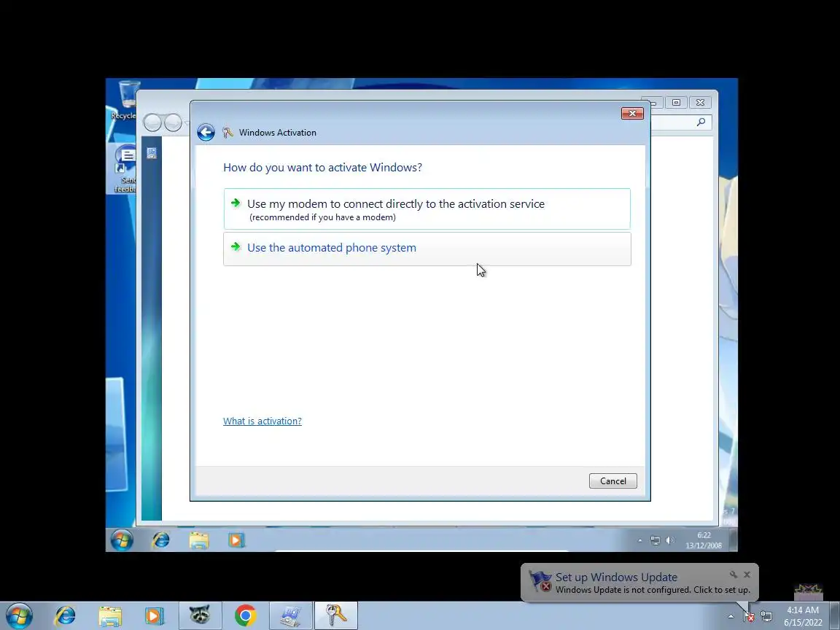This screenshot has height=630, width=840.
Task: Show hidden icons in the host system tray
Action: coord(731,617)
